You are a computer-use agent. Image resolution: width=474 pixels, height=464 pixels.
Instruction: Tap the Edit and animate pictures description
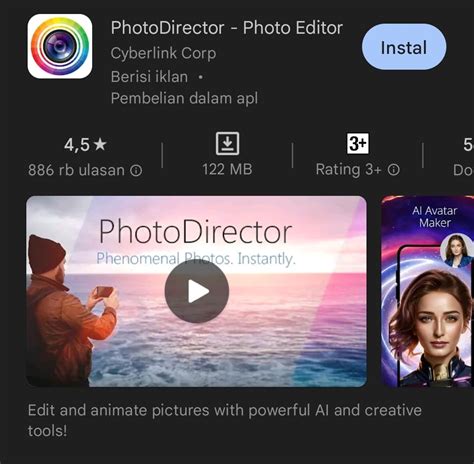[x=225, y=420]
